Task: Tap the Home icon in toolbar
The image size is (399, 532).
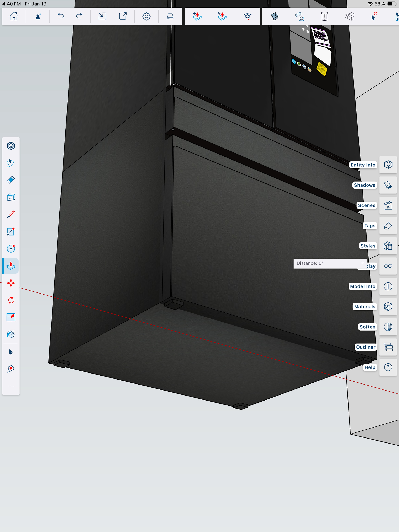Action: coord(14,16)
